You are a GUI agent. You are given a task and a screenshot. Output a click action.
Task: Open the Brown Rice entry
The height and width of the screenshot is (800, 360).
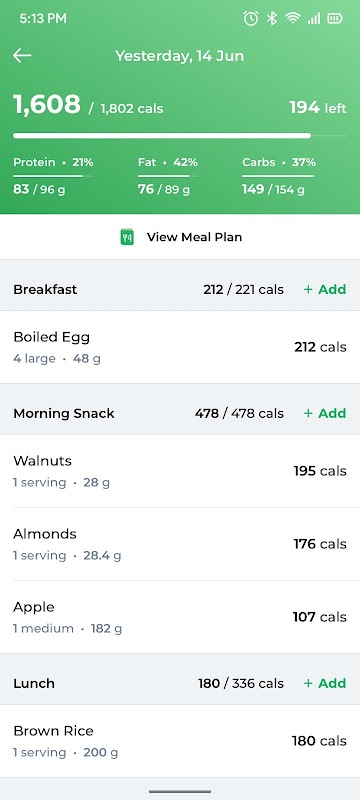click(180, 741)
